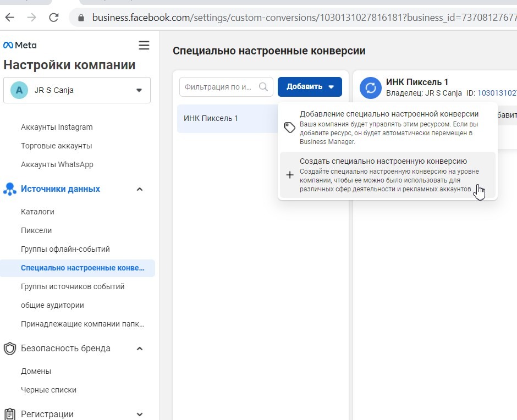517x420 pixels.
Task: Collapse the Источники данных section chevron
Action: 140,189
